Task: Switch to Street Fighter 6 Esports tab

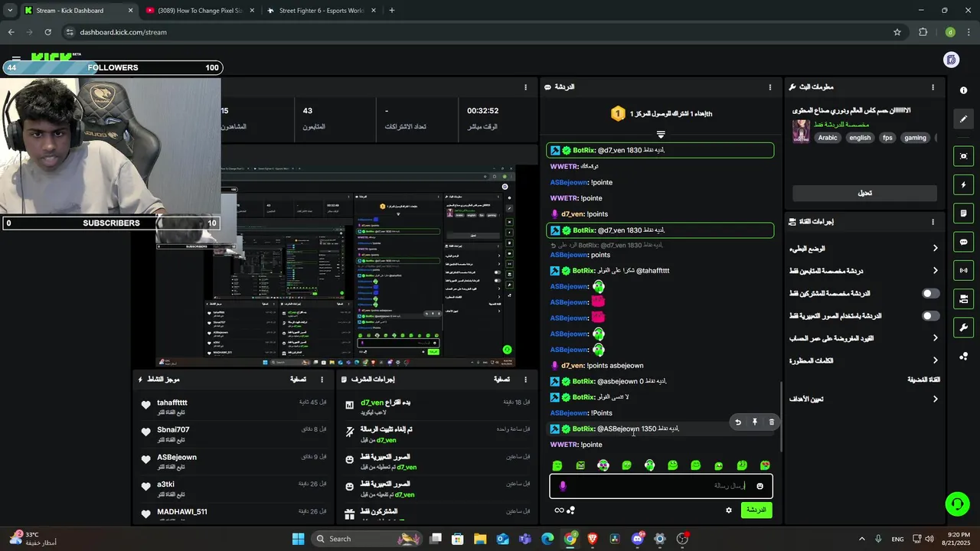Action: point(320,11)
